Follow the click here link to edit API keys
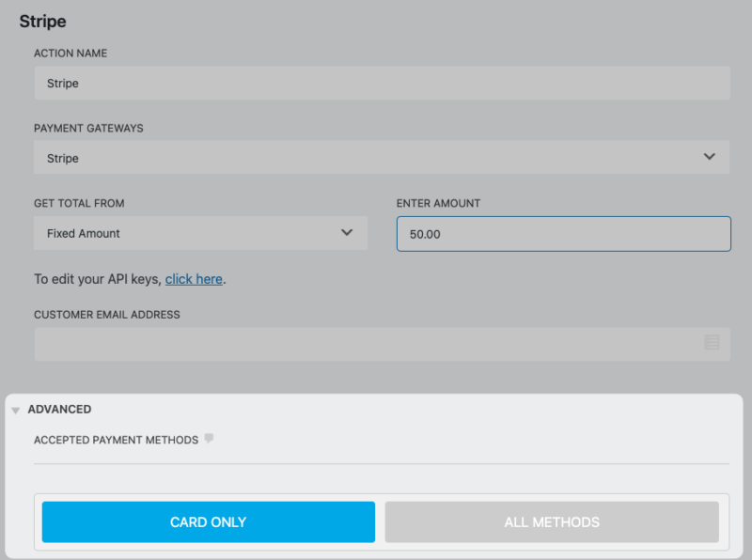 click(194, 278)
